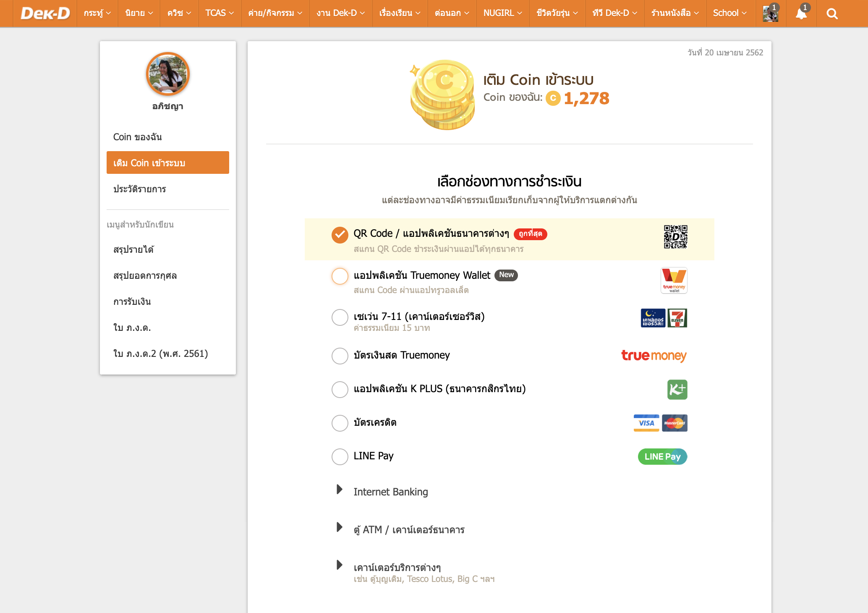Select the LINE Pay radio option
This screenshot has height=613, width=868.
340,456
